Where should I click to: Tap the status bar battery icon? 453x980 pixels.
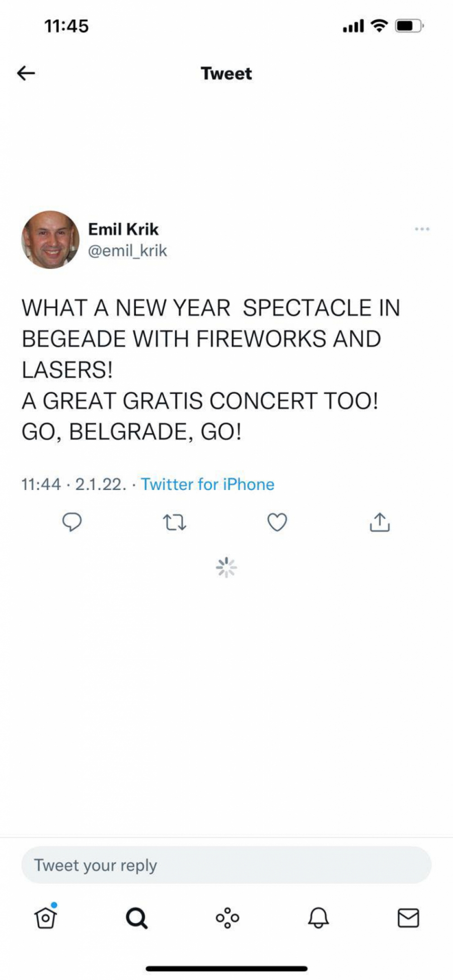point(409,26)
